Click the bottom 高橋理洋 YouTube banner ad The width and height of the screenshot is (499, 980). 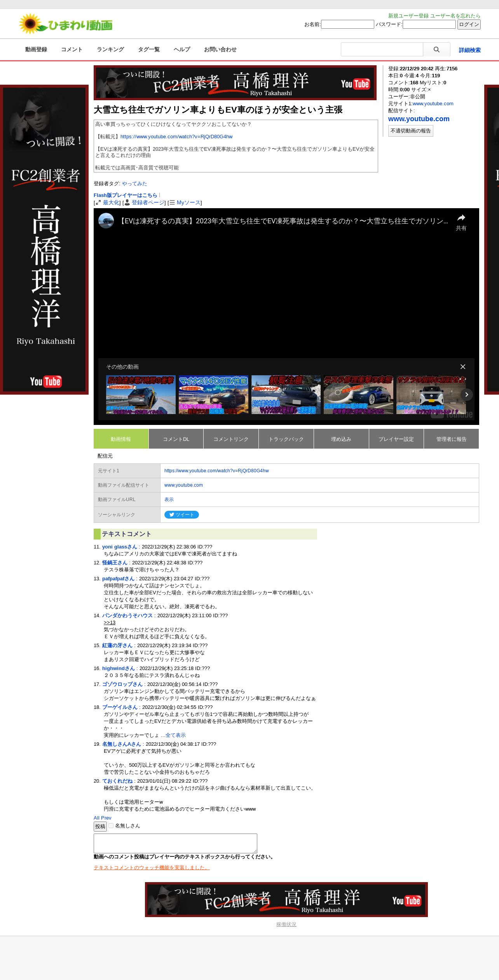[x=286, y=900]
